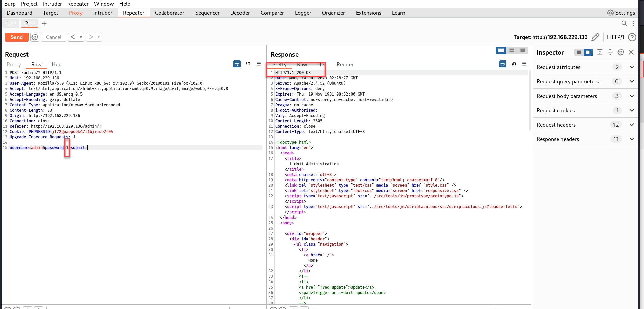
Task: Close the Inspector panel
Action: point(631,52)
